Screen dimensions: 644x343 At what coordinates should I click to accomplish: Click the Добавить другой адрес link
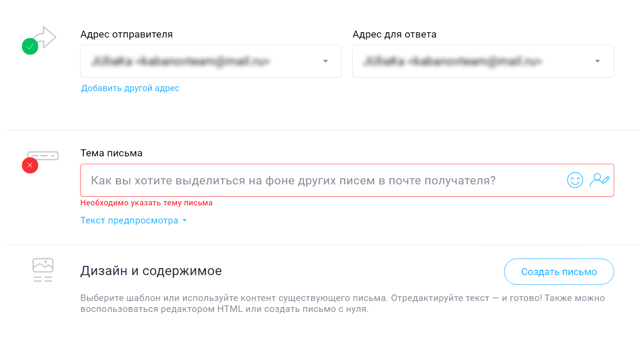point(131,88)
